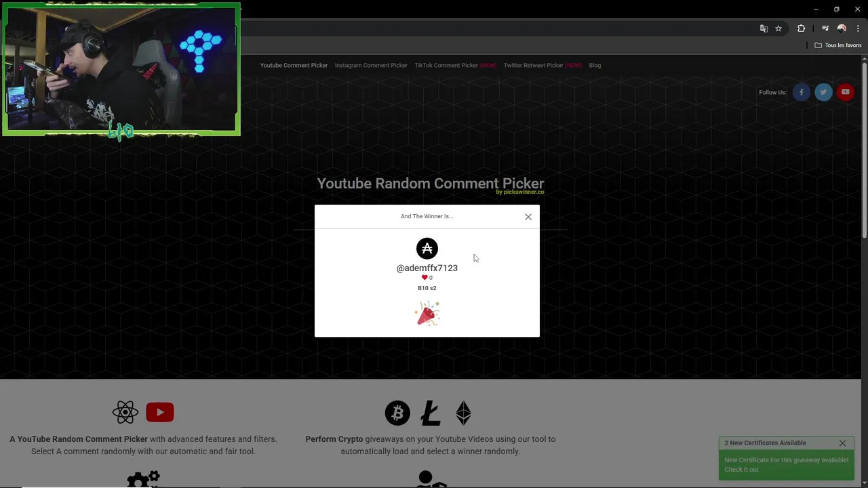The width and height of the screenshot is (868, 488).
Task: Click the Perform Crypto giveaways description text
Action: tap(430, 445)
